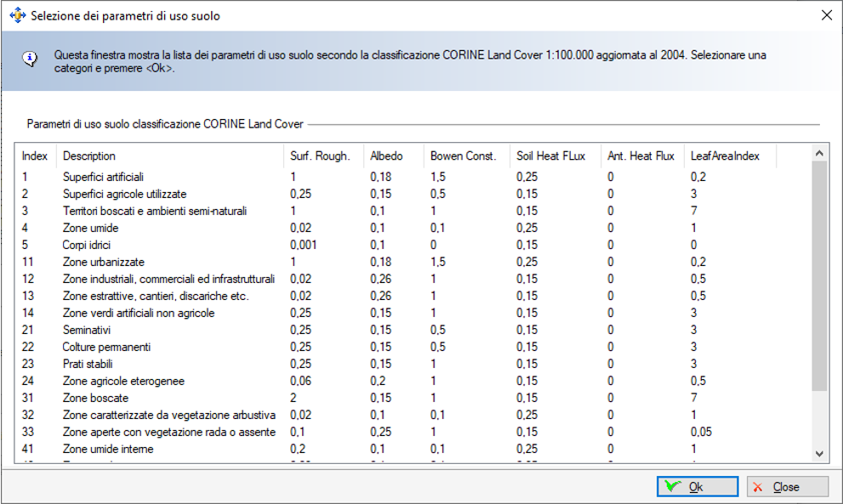Select the Seminativi land use row
Screen dimensions: 843x504
click(x=88, y=330)
